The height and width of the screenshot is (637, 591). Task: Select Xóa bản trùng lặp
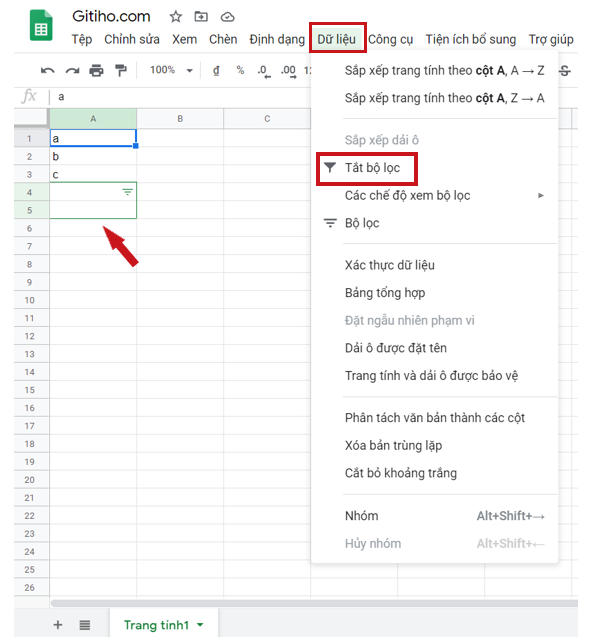[434, 446]
